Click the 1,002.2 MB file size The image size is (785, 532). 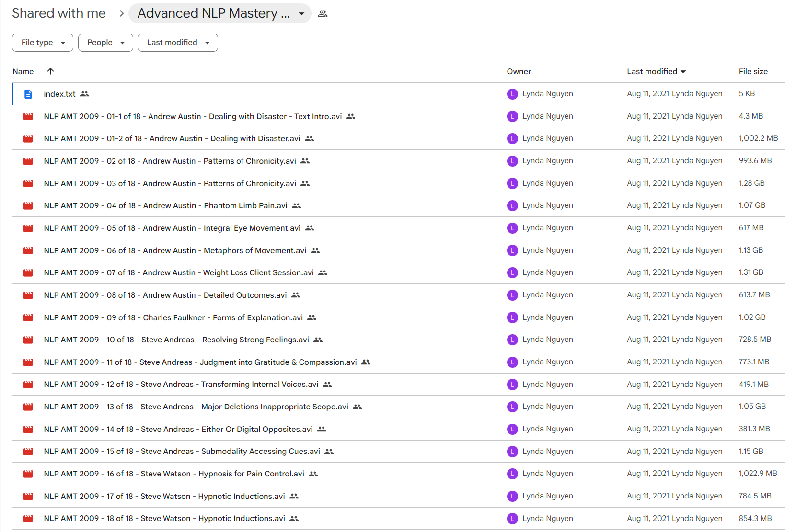[x=758, y=138]
